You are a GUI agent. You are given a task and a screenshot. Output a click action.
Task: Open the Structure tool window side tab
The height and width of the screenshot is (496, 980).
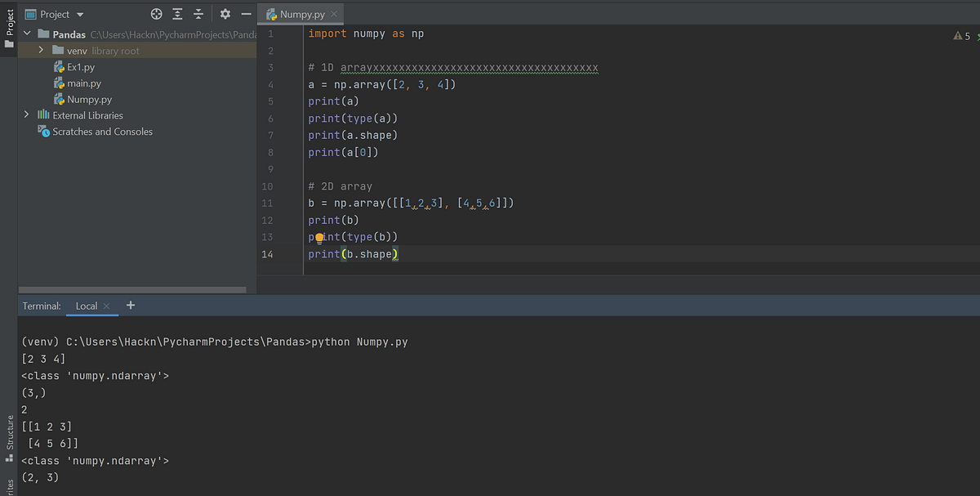click(x=9, y=439)
